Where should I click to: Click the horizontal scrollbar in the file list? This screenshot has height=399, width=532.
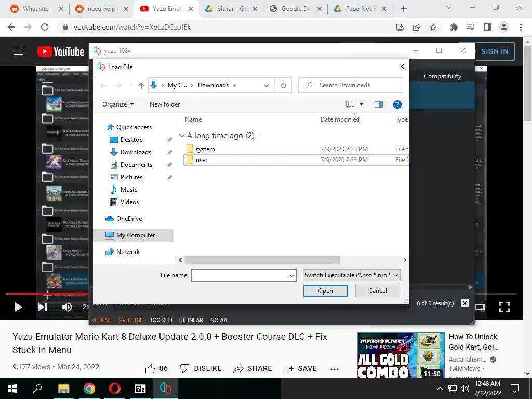262,260
